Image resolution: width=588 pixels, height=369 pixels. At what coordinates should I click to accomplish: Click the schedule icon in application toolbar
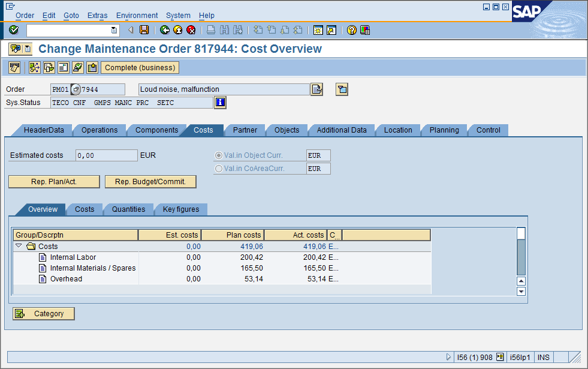(x=35, y=68)
